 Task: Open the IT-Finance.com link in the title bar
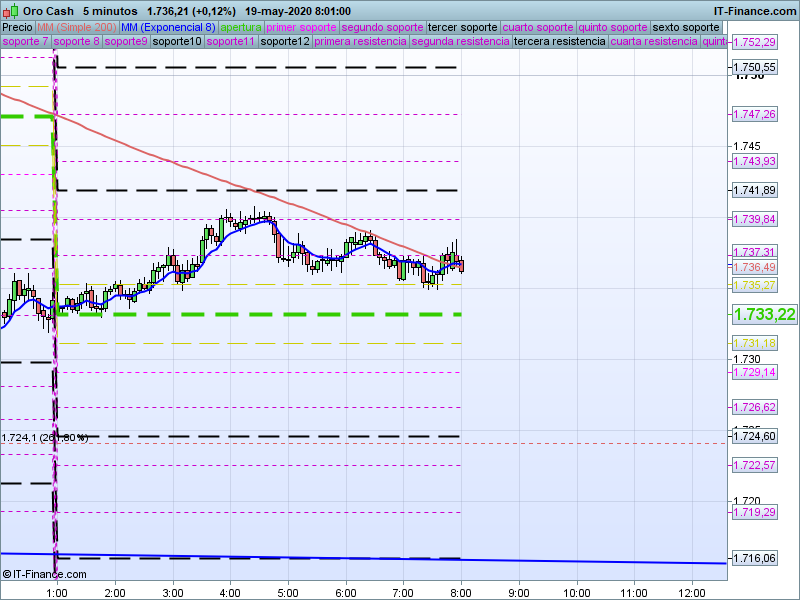click(754, 10)
